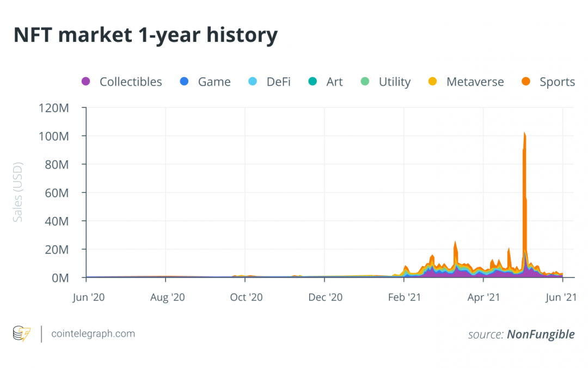
Task: Click the orange Sports legend dot
Action: 526,82
